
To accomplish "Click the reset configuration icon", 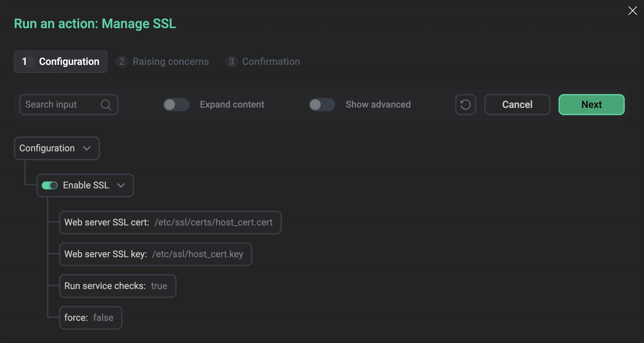I will pyautogui.click(x=465, y=105).
